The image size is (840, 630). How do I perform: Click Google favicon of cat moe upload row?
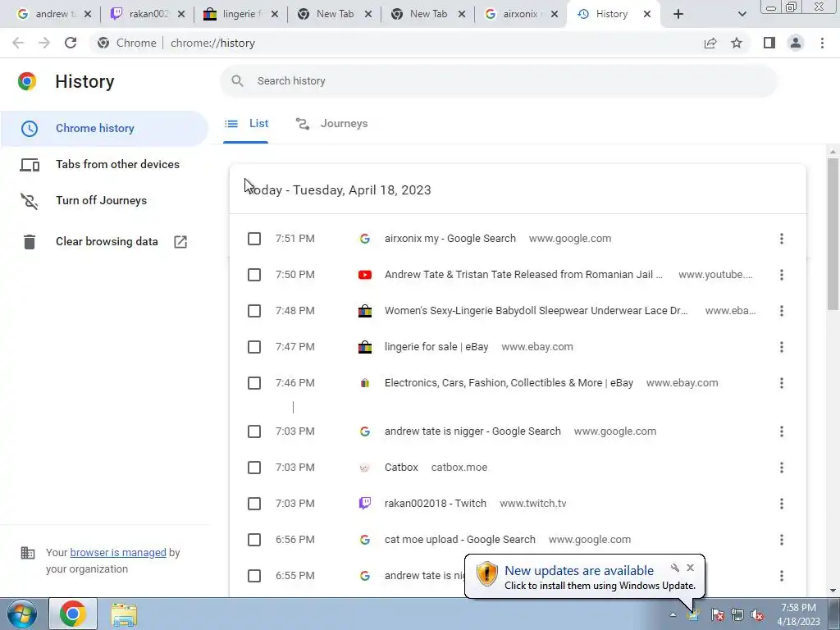pos(365,540)
